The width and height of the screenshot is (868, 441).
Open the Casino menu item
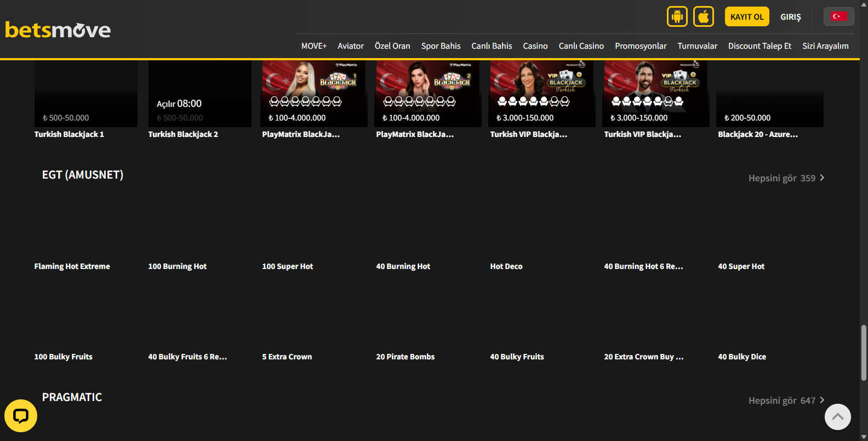pyautogui.click(x=535, y=46)
